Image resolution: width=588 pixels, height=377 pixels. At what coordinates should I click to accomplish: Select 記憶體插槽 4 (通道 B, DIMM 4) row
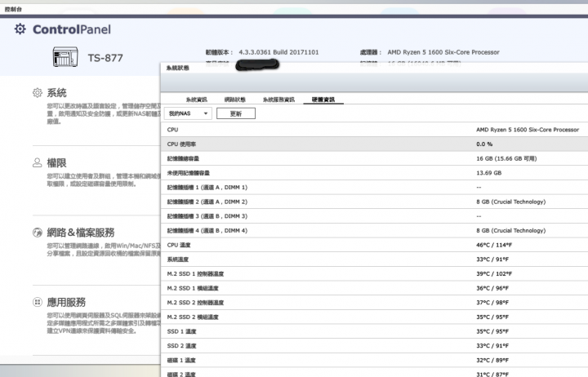tap(374, 230)
